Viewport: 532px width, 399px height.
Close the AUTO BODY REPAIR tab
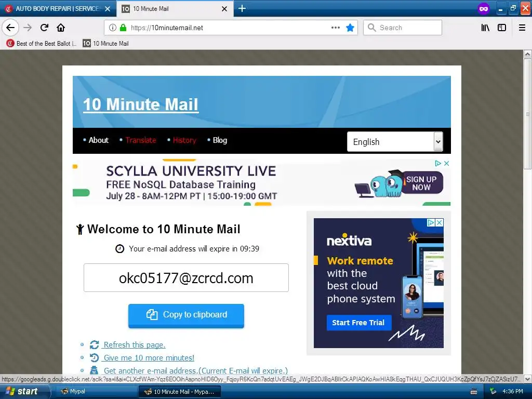coord(108,9)
